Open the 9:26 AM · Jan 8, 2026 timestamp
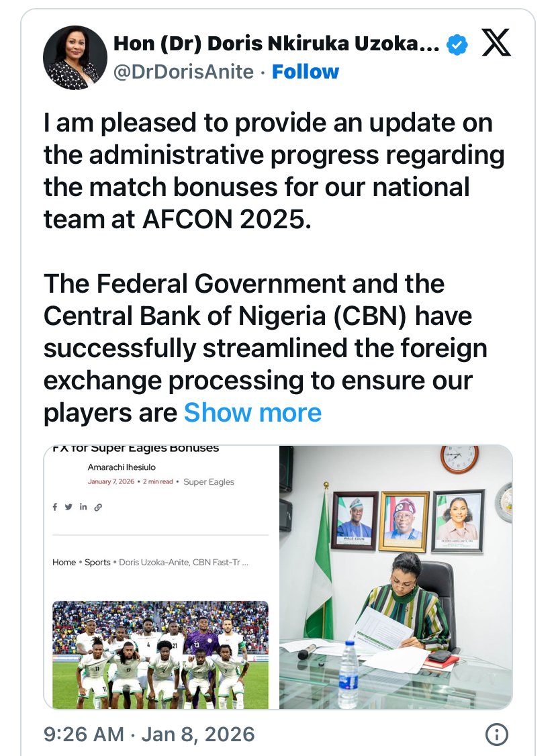This screenshot has width=556, height=756. click(x=149, y=734)
